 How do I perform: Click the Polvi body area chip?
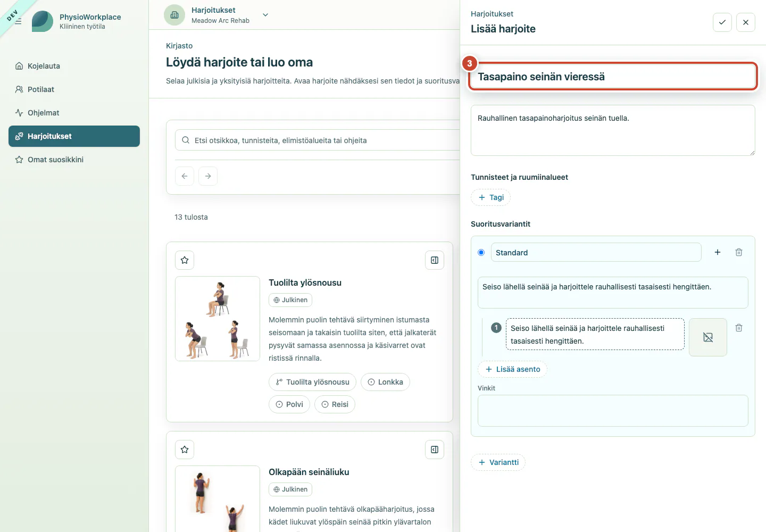click(x=289, y=404)
